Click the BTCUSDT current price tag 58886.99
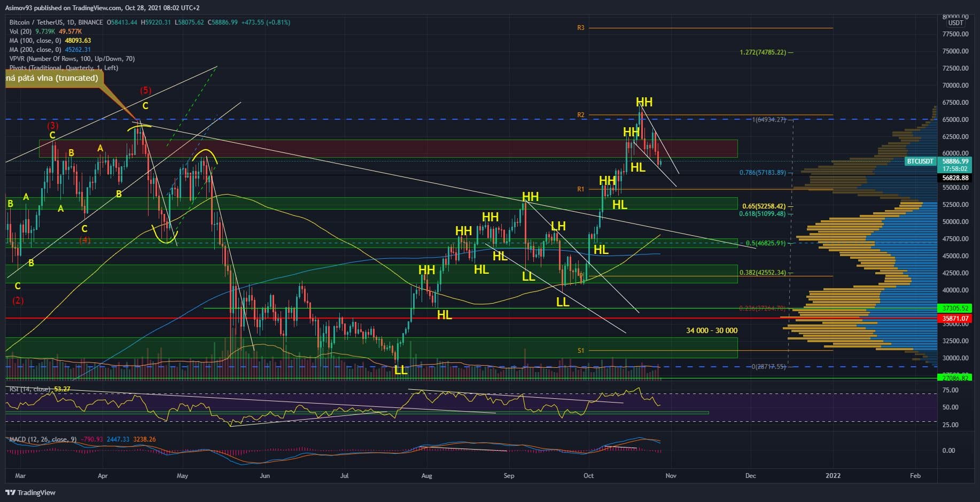Image resolution: width=980 pixels, height=502 pixels. click(x=955, y=161)
